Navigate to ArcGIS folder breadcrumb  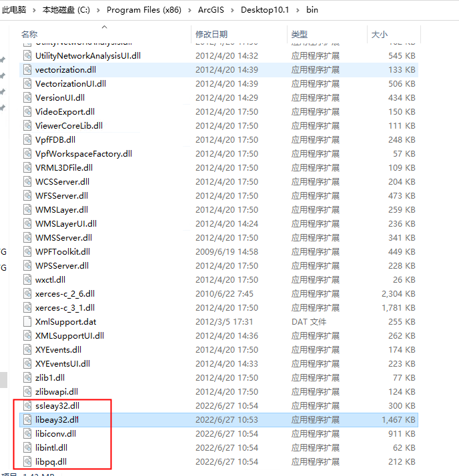211,10
